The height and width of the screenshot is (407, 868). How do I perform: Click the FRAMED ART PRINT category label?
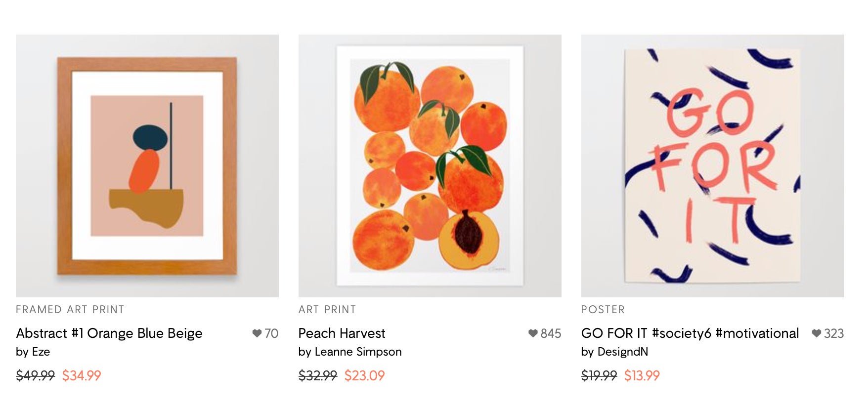pyautogui.click(x=70, y=310)
